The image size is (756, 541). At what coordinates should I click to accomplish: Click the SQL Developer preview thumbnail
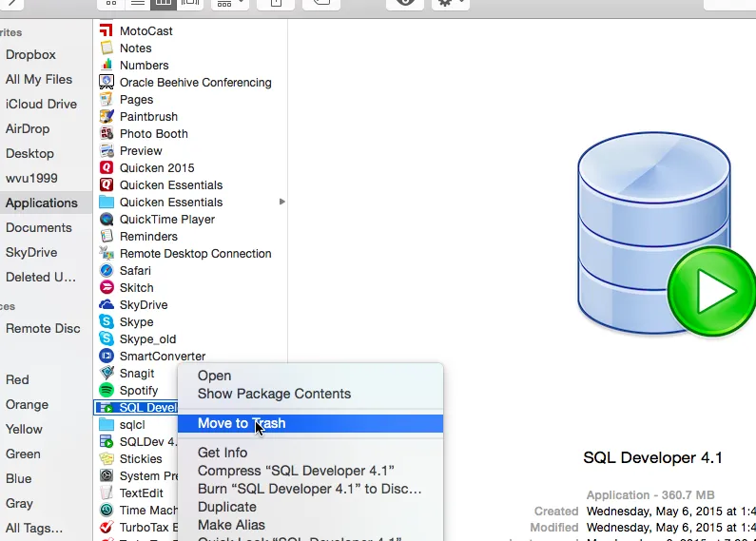[x=667, y=234]
